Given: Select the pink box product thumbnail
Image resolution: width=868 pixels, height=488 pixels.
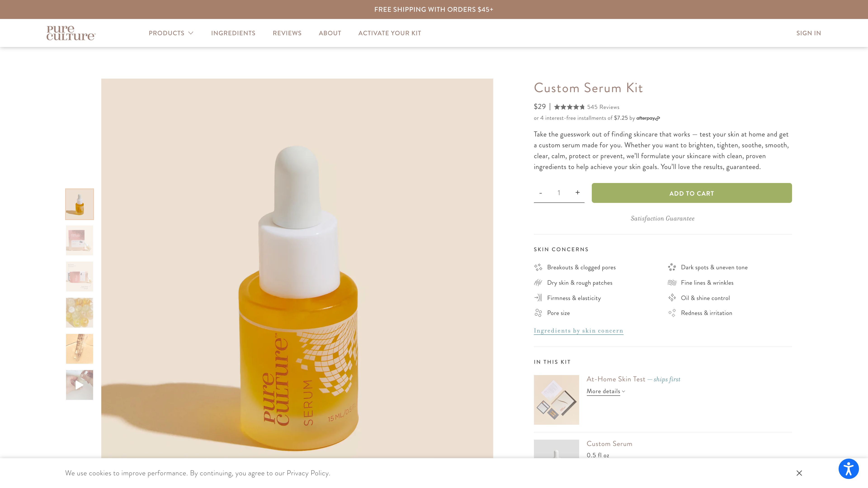Looking at the screenshot, I should (80, 240).
